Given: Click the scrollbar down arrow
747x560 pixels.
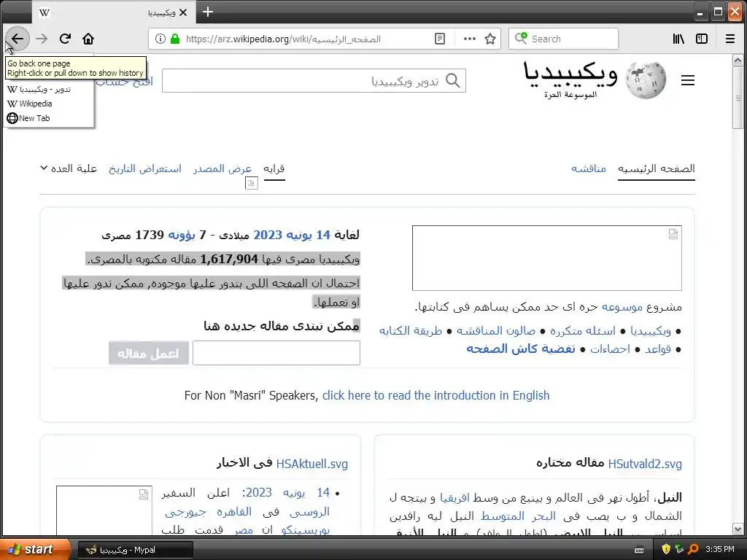Looking at the screenshot, I should pyautogui.click(x=738, y=529).
